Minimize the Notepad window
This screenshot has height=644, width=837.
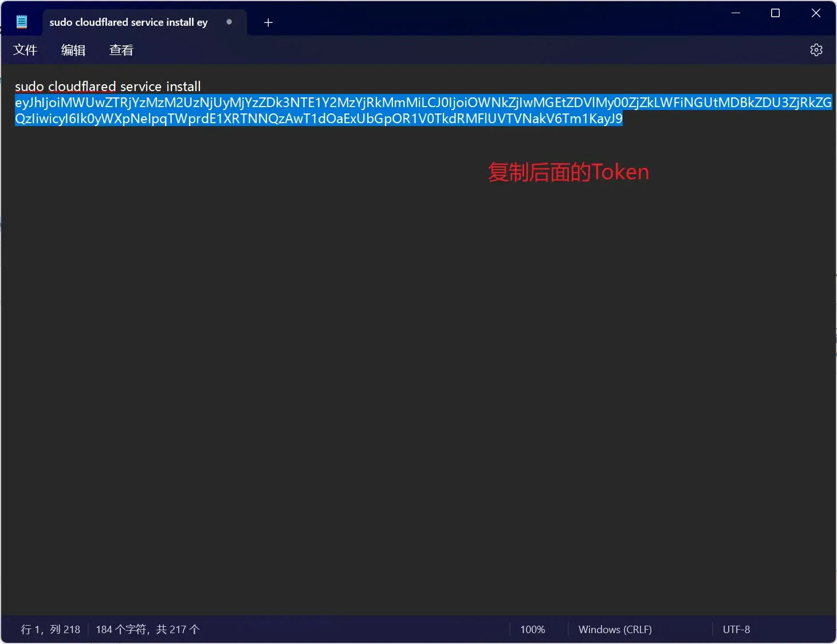(736, 13)
